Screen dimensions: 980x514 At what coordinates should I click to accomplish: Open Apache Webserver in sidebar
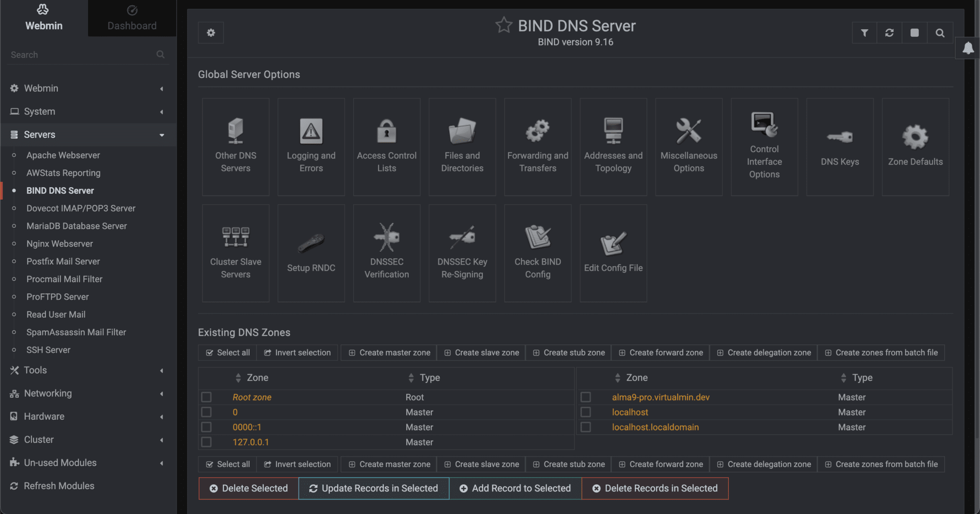coord(63,155)
